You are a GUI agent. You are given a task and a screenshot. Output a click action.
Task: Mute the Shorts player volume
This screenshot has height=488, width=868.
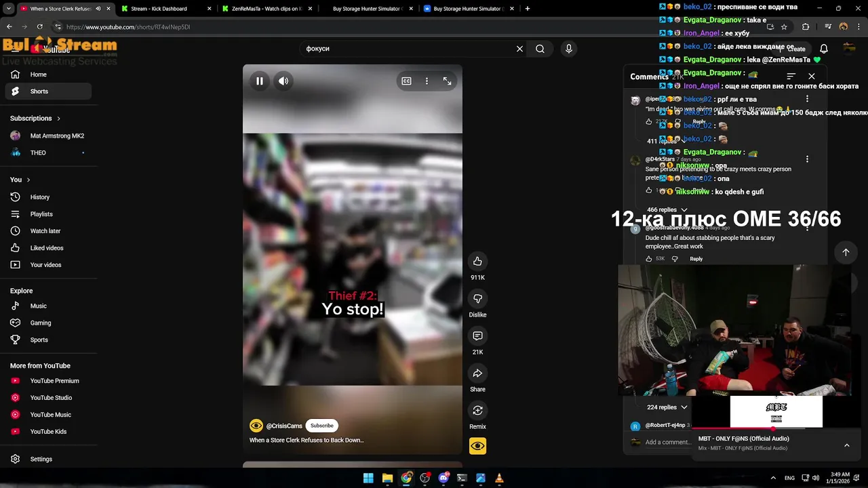(x=283, y=81)
